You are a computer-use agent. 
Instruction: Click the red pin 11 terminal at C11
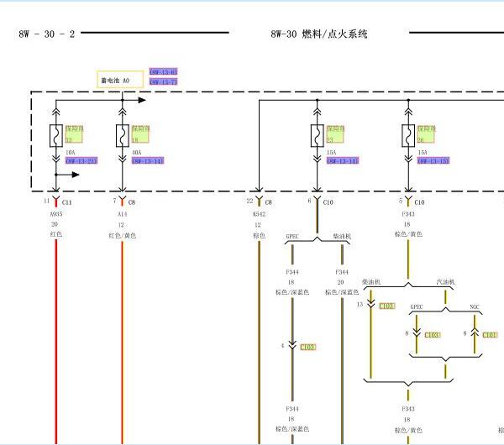56,202
